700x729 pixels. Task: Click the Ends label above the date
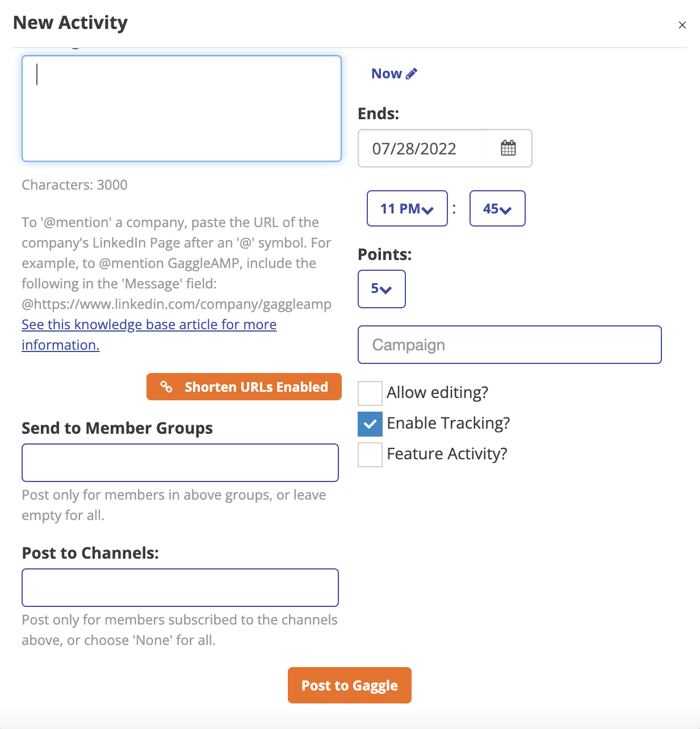click(x=378, y=114)
